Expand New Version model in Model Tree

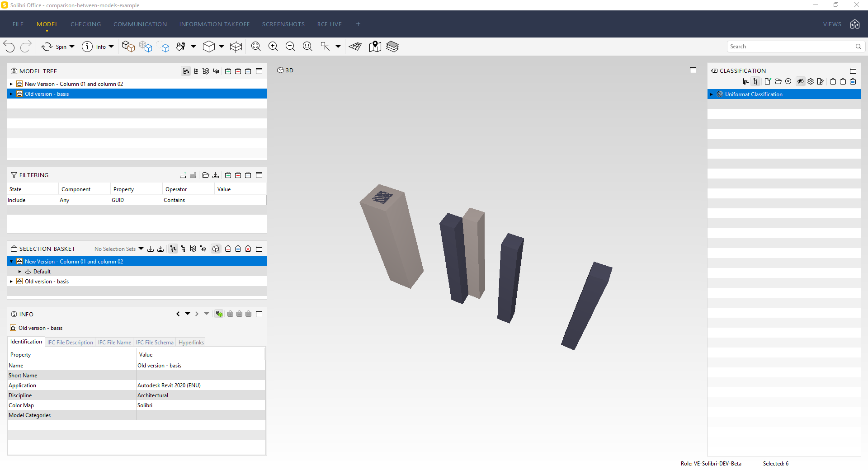(11, 84)
